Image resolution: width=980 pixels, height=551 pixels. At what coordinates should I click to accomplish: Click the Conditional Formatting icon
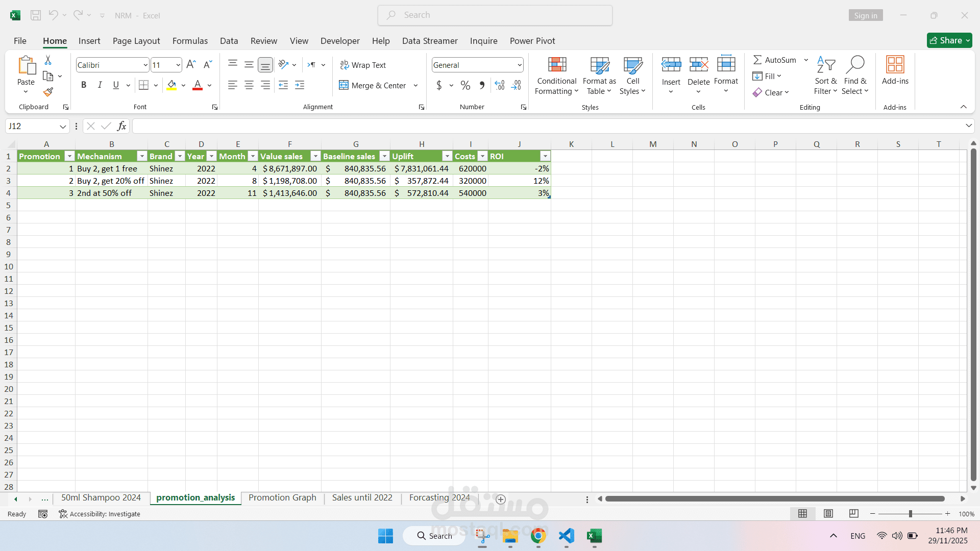(x=557, y=65)
